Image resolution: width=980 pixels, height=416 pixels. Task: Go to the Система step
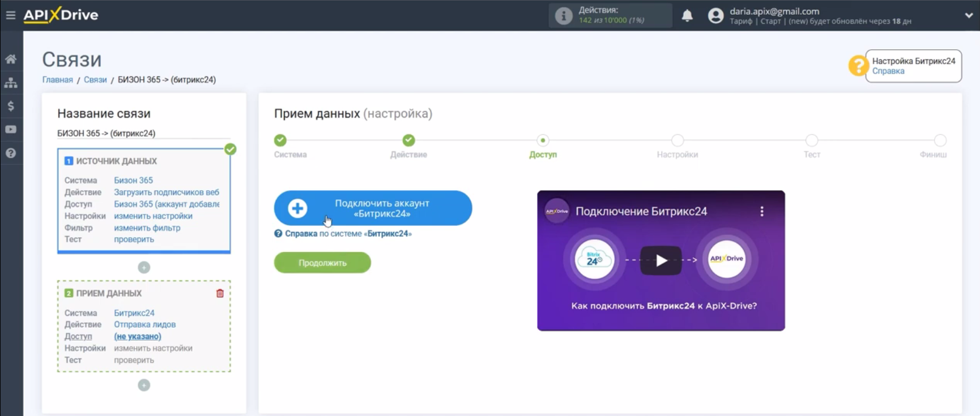(280, 140)
